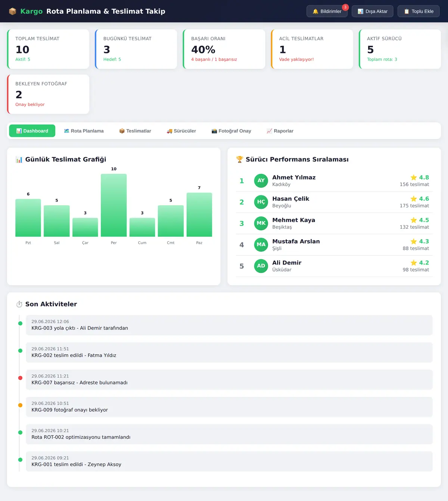Click the '4 başarılı / 1 başarısız' text
This screenshot has width=448, height=501.
pos(214,59)
